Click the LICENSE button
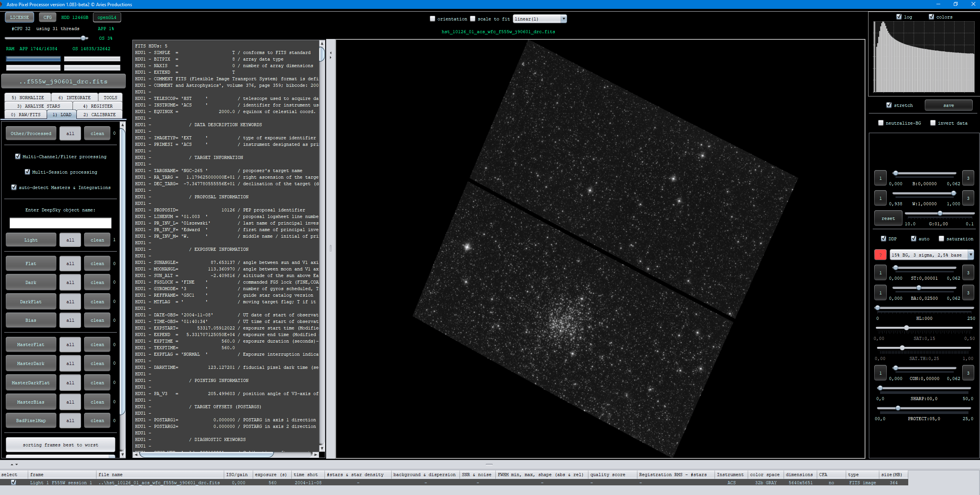Screen dimensions: 980x495 coord(19,17)
